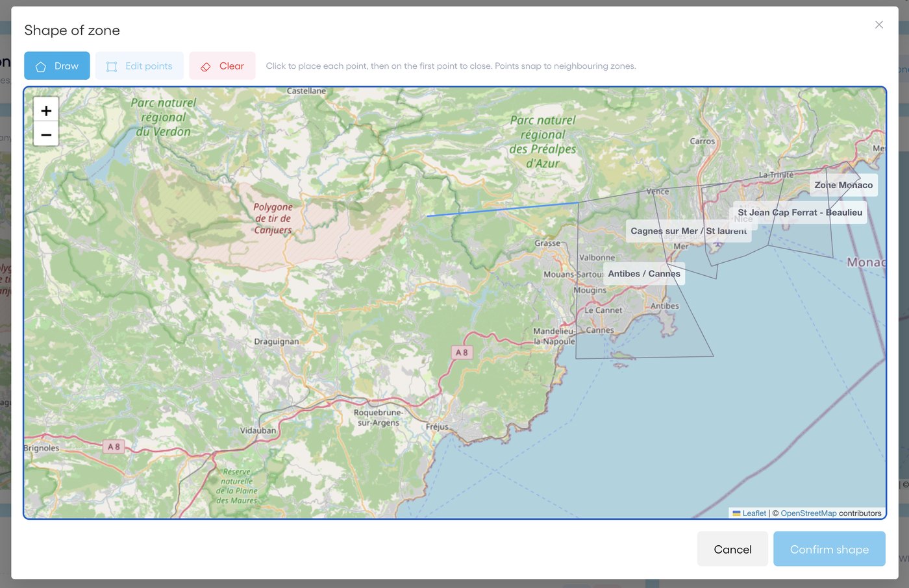Image resolution: width=909 pixels, height=588 pixels.
Task: Open the OpenStreetMap attribution link
Action: (x=808, y=513)
